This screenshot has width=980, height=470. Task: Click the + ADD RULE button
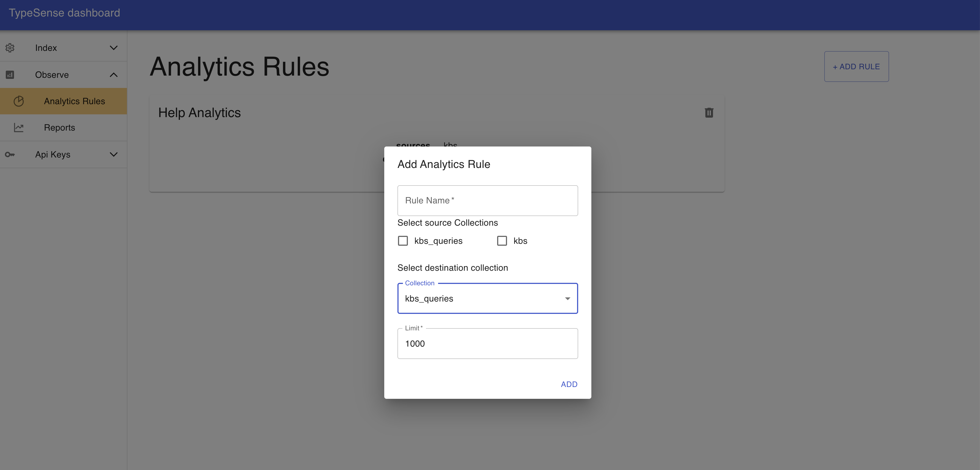click(856, 67)
